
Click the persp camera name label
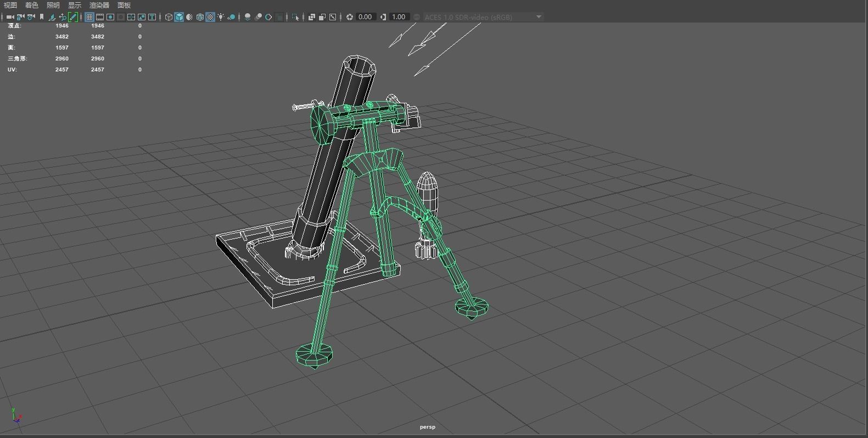click(428, 427)
